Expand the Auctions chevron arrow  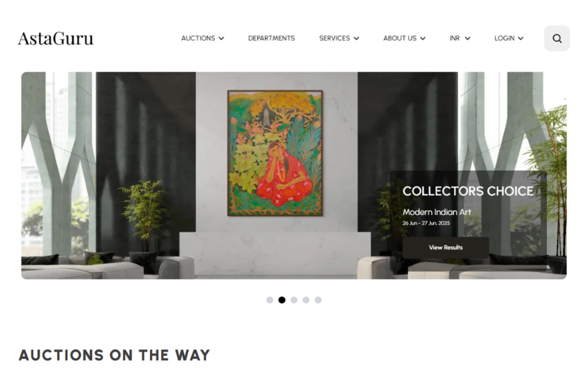[x=221, y=38]
